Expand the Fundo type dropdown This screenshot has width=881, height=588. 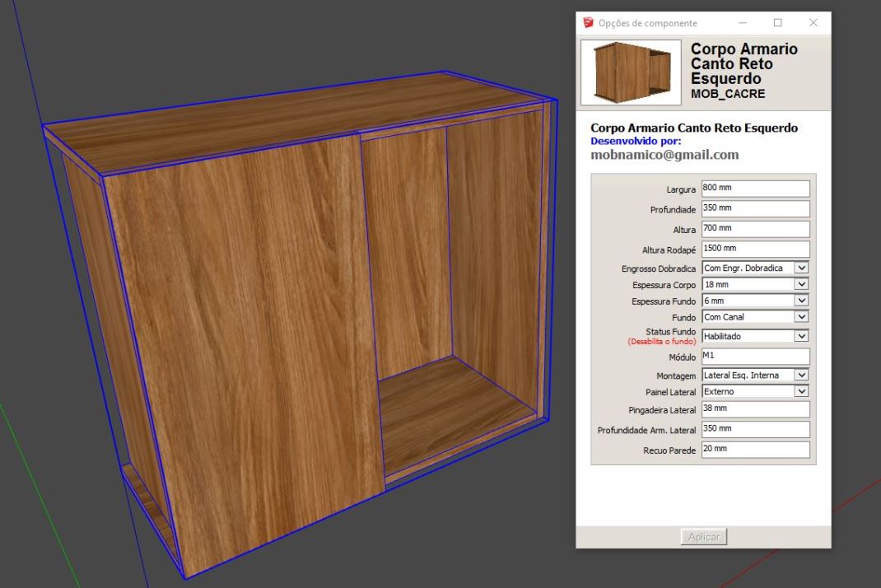756,317
